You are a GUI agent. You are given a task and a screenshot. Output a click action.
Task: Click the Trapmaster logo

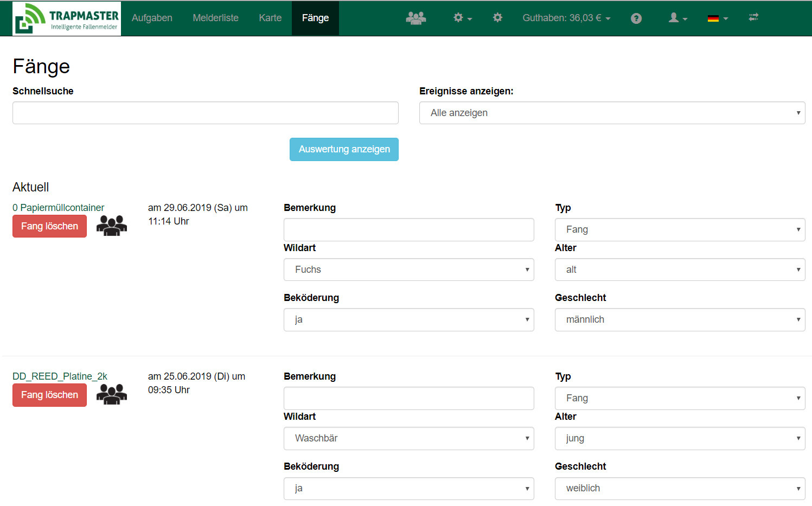coord(67,18)
